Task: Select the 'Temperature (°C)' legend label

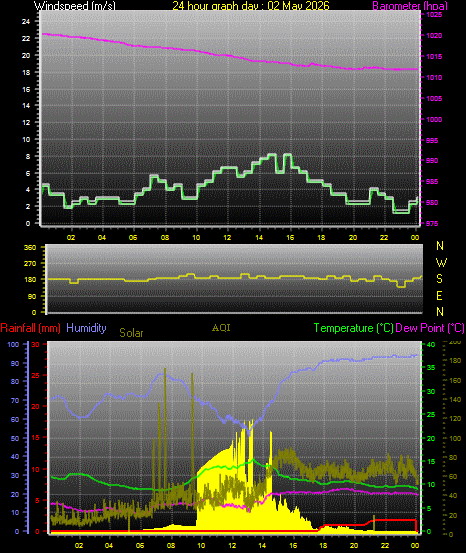Action: tap(353, 328)
